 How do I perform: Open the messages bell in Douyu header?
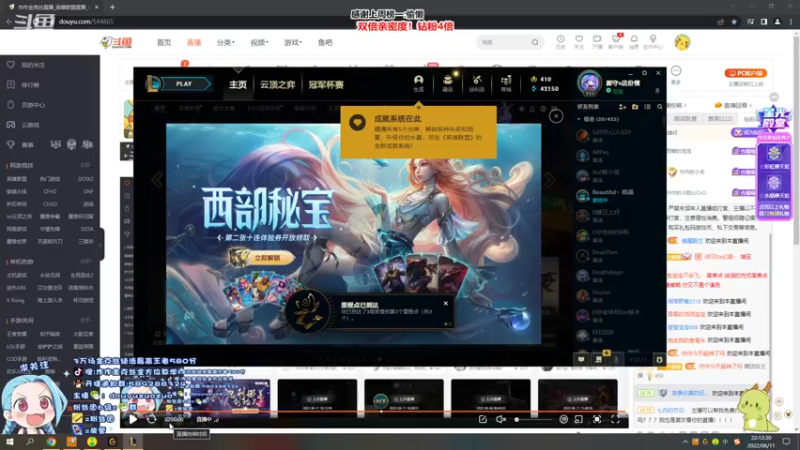(x=634, y=42)
